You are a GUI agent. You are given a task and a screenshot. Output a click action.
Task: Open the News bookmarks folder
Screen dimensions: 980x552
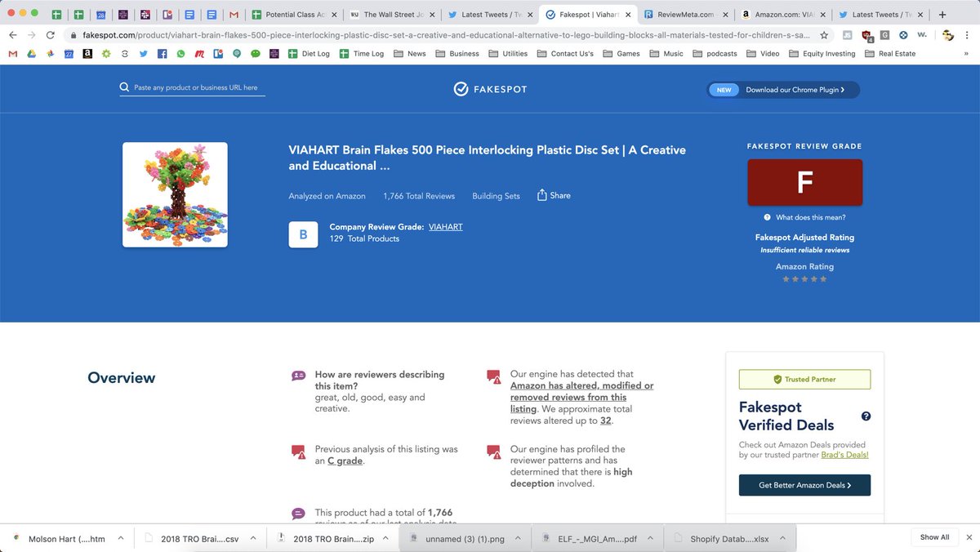coord(409,54)
